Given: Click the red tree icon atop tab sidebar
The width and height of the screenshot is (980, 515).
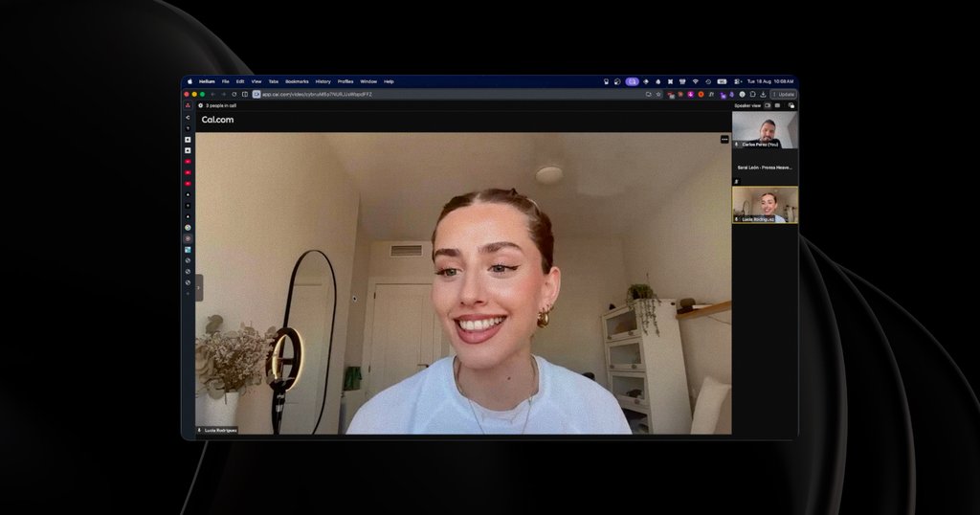Looking at the screenshot, I should pos(188,105).
